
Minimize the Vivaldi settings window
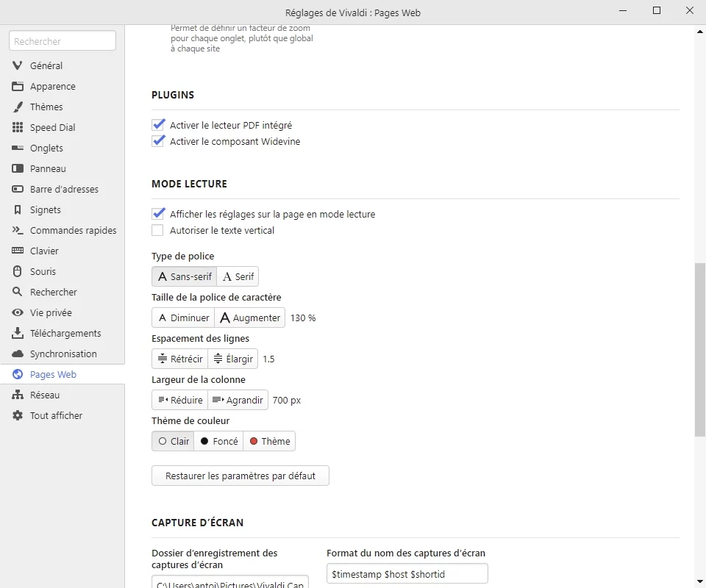pyautogui.click(x=623, y=10)
